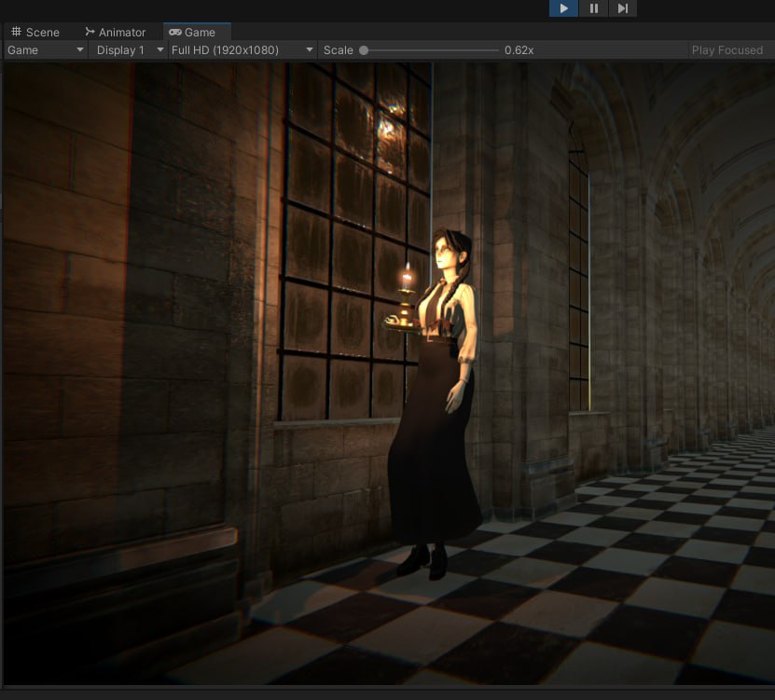Expand the Display 1 dropdown
Image resolution: width=775 pixels, height=700 pixels.
130,50
